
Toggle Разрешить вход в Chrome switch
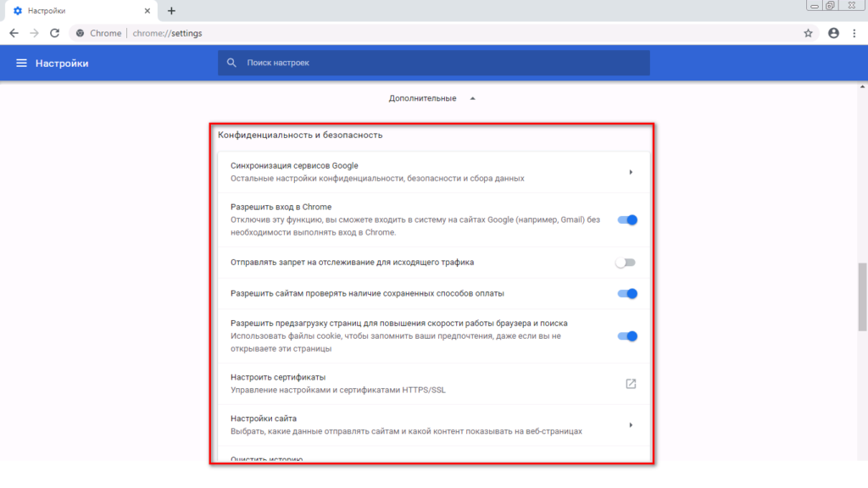click(x=627, y=219)
